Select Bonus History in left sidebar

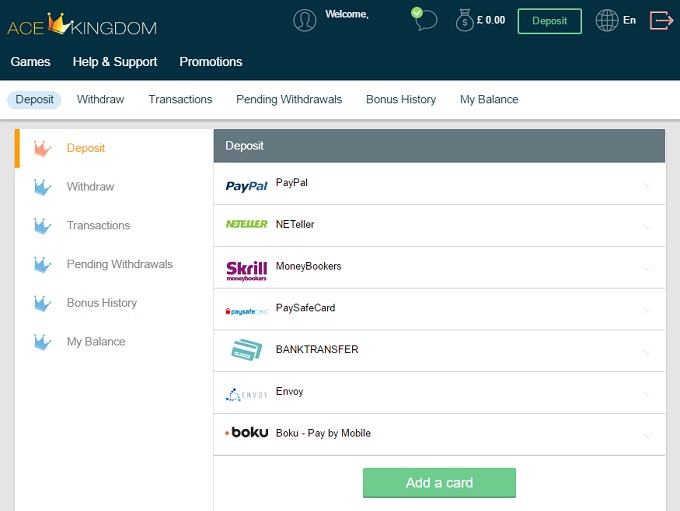pos(101,303)
